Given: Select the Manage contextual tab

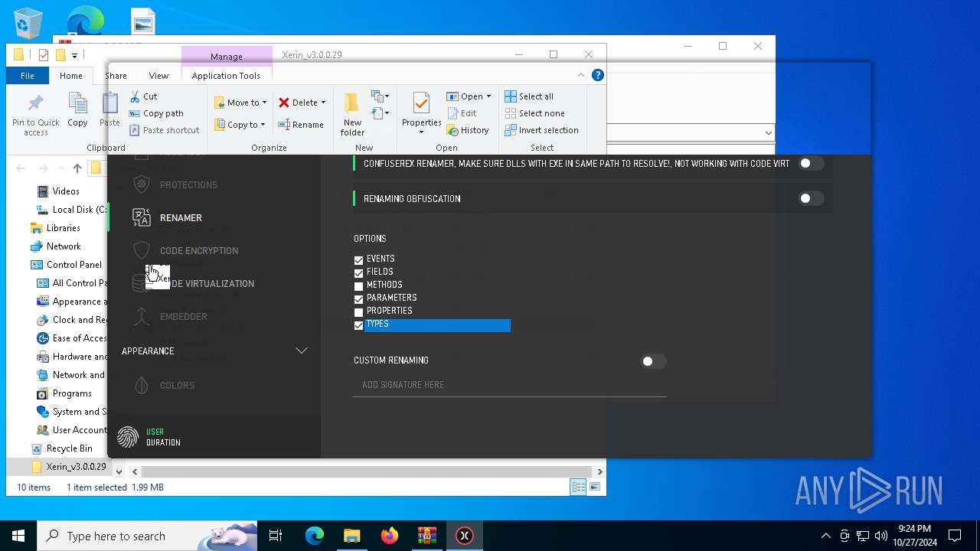Looking at the screenshot, I should click(x=227, y=57).
